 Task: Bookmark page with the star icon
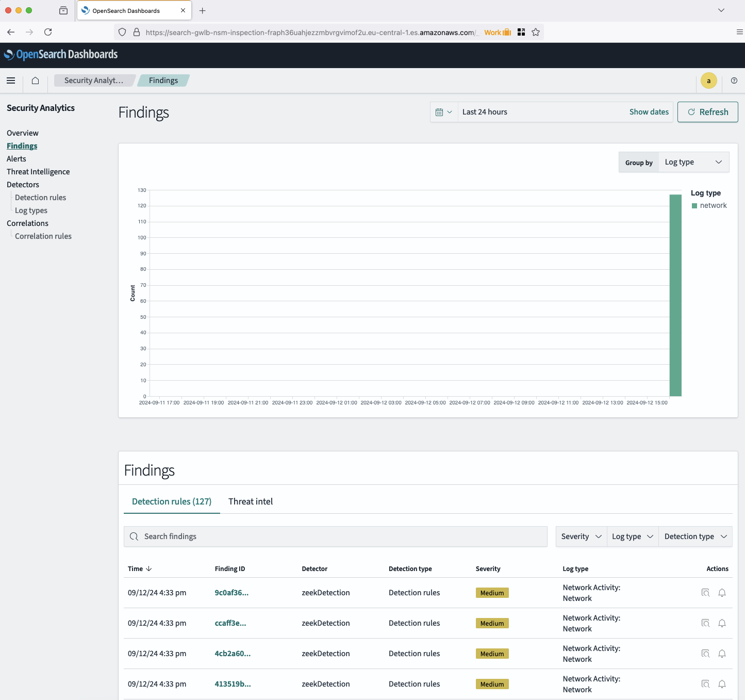tap(536, 32)
